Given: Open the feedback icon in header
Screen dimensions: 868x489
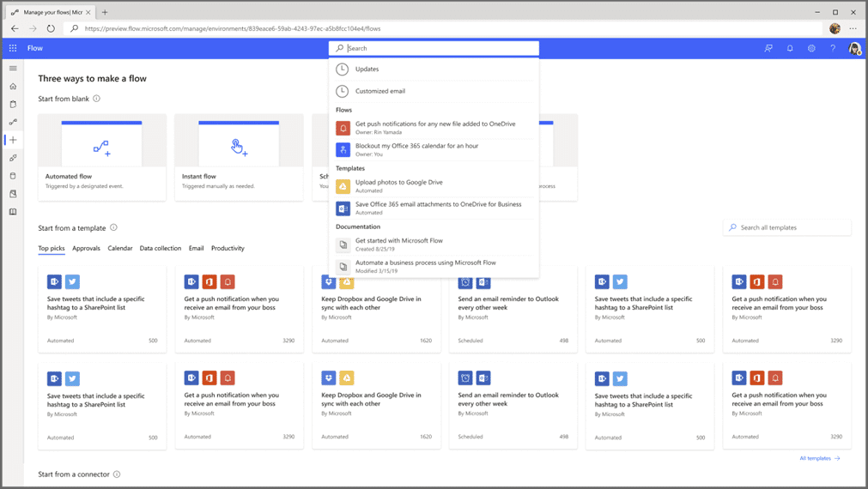Looking at the screenshot, I should [768, 48].
